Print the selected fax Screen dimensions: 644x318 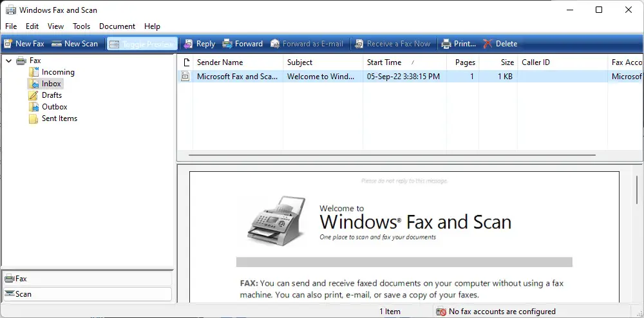[x=459, y=44]
